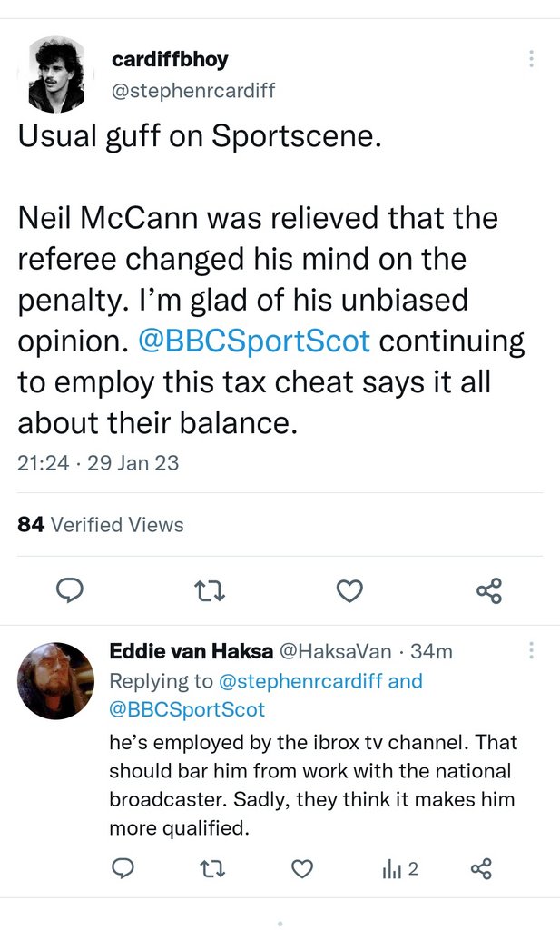Open @BBCSportScot link in the reply
Viewport: 560px width, 930px height.
pos(187,707)
